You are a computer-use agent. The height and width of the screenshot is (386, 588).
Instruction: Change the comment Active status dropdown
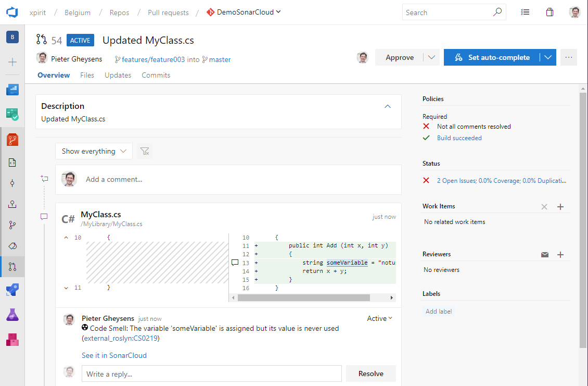(379, 318)
